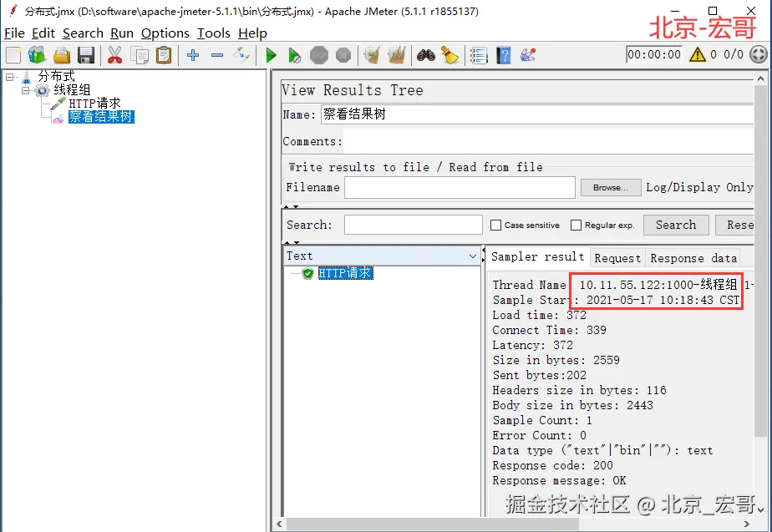Image resolution: width=772 pixels, height=532 pixels.
Task: Click the Open file folder icon
Action: click(x=62, y=55)
